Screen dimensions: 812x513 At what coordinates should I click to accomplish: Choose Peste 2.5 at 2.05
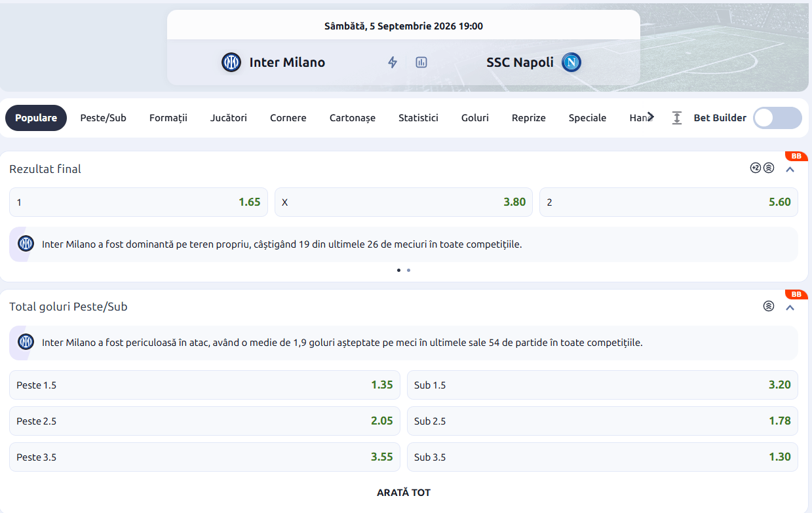[204, 421]
